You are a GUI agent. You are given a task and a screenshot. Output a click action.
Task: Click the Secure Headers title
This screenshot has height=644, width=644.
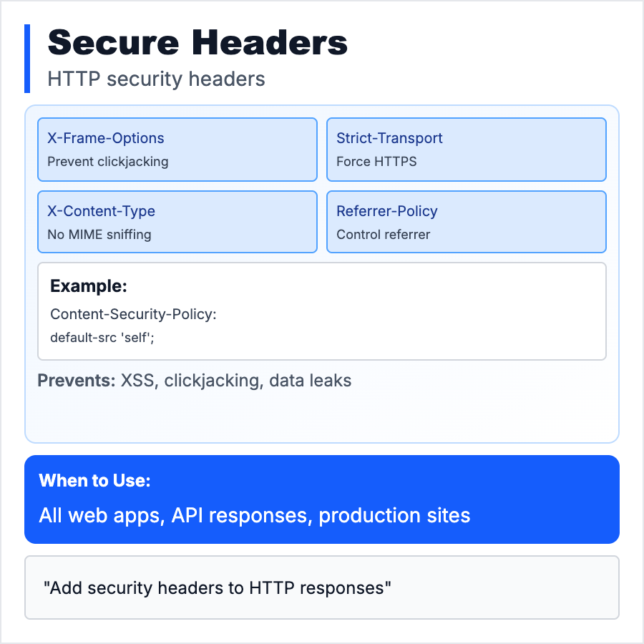[x=197, y=43]
